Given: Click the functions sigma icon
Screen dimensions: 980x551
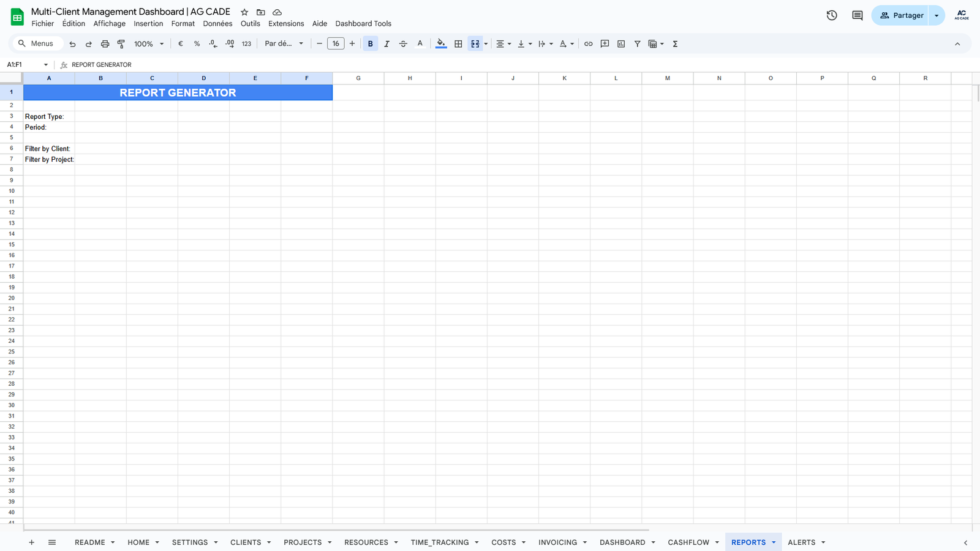Looking at the screenshot, I should 675,44.
